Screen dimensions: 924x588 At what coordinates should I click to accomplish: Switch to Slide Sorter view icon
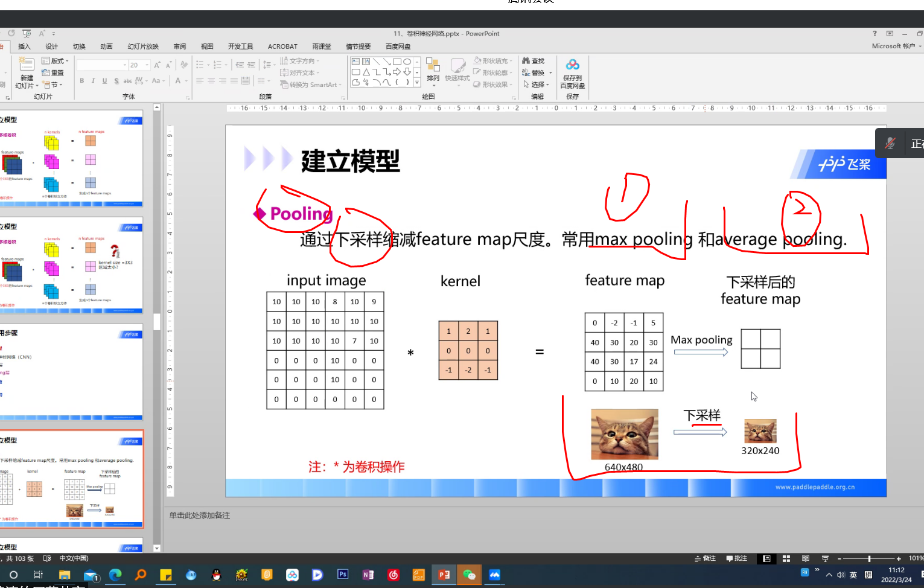786,558
